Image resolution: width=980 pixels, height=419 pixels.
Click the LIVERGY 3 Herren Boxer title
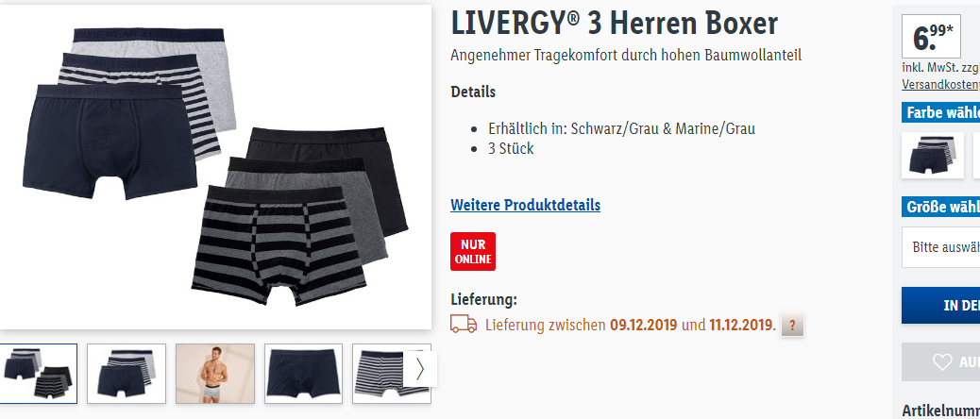tap(615, 24)
